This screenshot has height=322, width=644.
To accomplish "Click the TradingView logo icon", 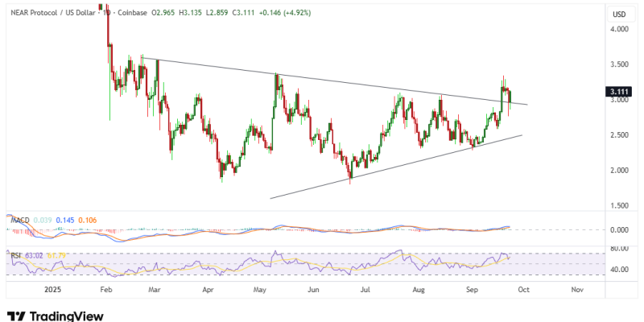I will [x=15, y=315].
